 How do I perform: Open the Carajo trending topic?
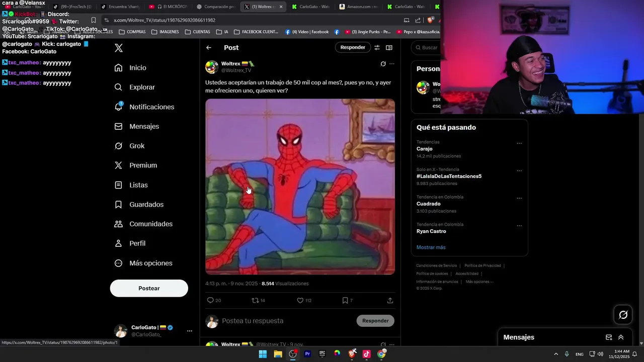(x=424, y=149)
